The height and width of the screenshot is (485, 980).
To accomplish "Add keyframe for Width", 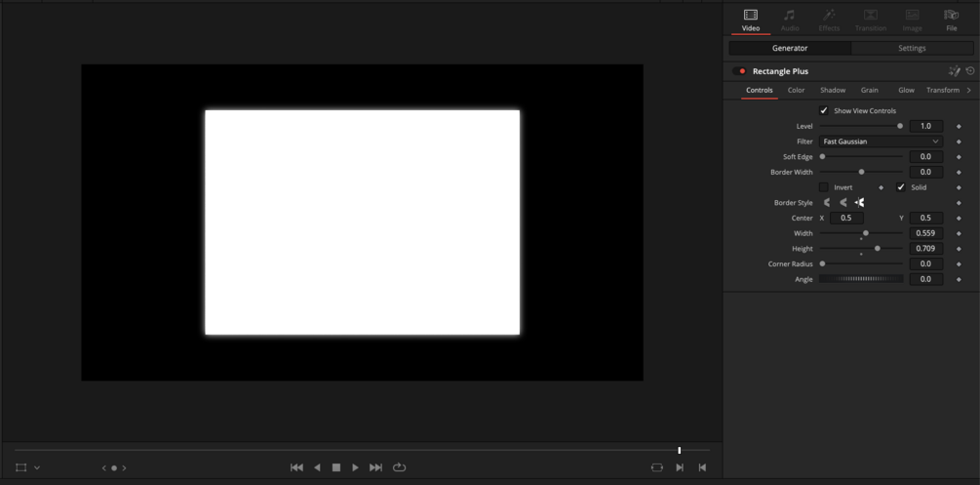I will coord(959,233).
